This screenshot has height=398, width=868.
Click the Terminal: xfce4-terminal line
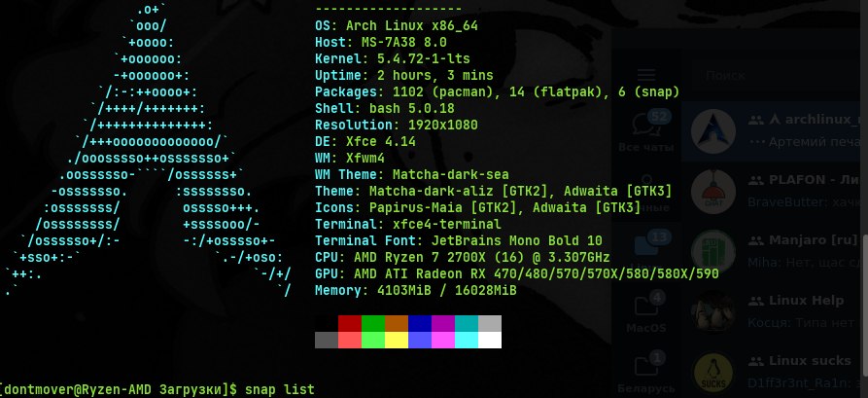408,225
